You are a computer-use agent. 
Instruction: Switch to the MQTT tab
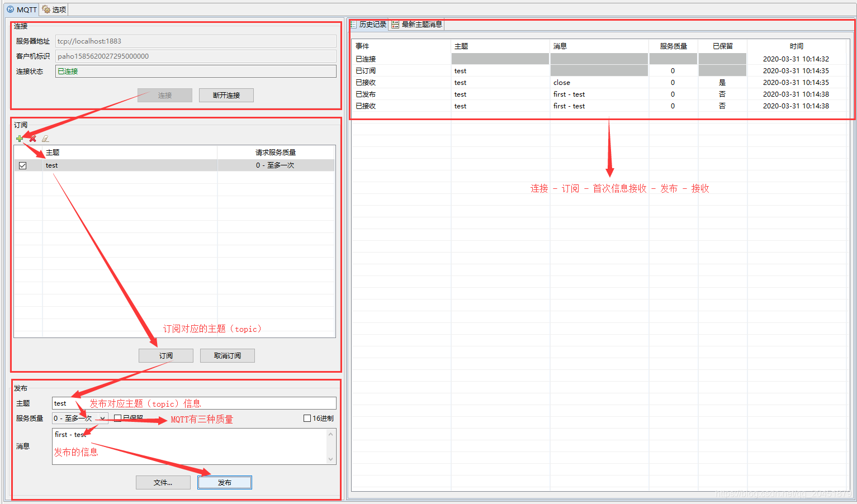pyautogui.click(x=22, y=9)
